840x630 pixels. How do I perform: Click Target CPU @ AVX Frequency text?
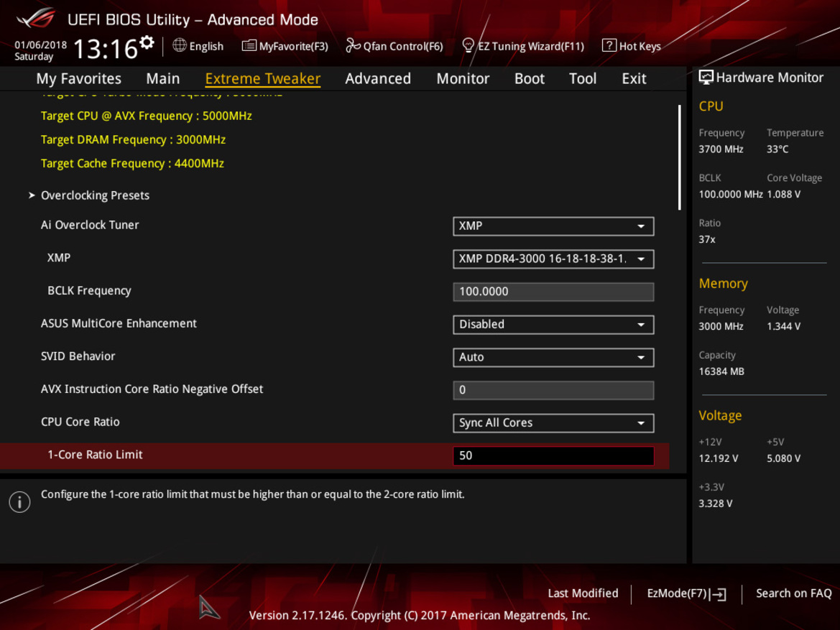tap(147, 116)
